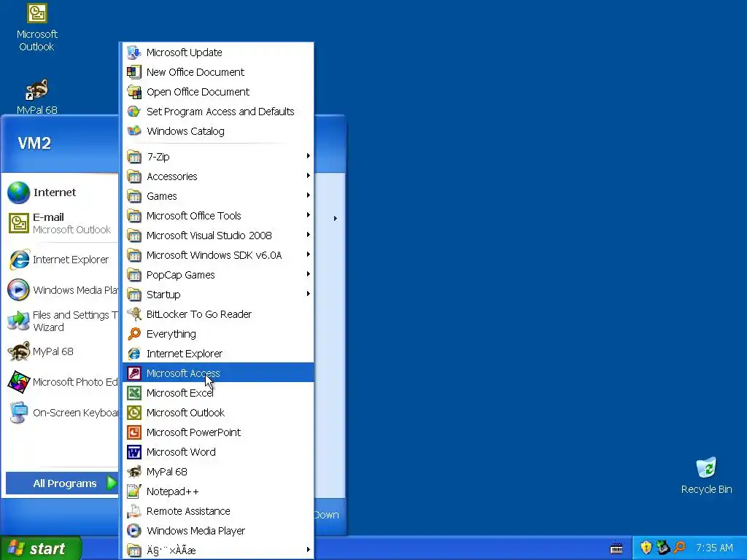The height and width of the screenshot is (560, 747).
Task: Open the Accessories folder entry
Action: tap(218, 176)
